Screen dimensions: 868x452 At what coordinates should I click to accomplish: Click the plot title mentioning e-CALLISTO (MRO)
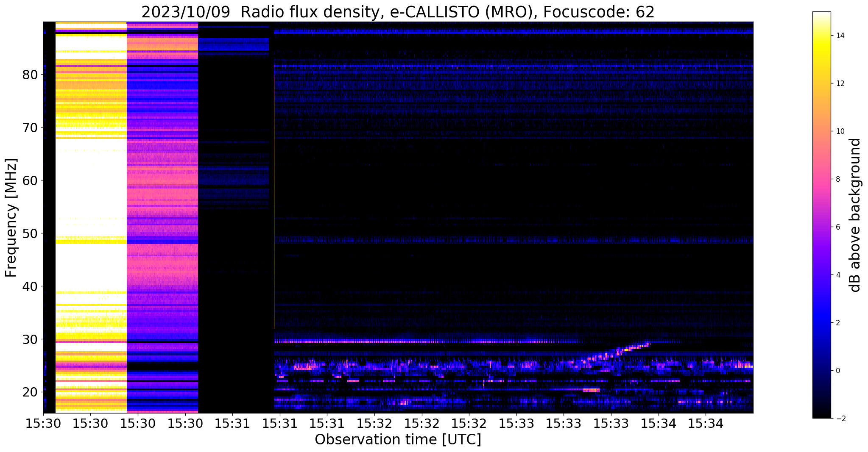click(x=398, y=12)
